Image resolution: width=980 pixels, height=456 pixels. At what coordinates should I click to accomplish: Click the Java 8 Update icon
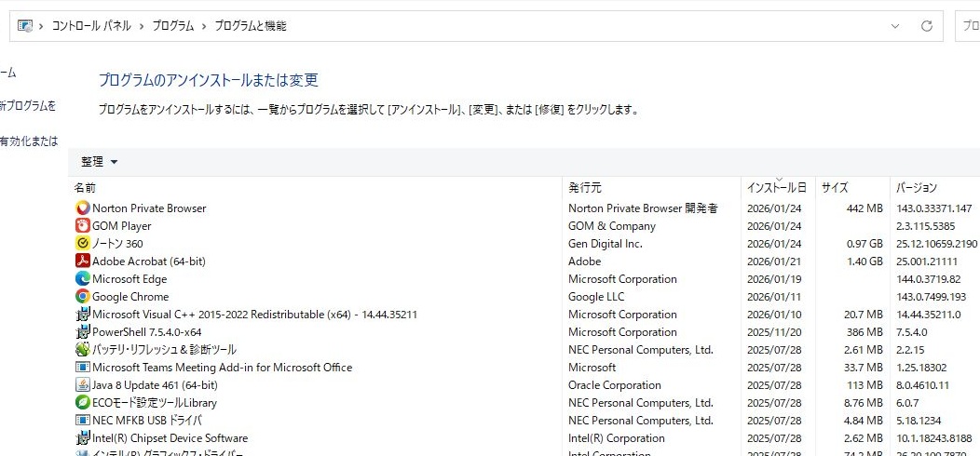tap(83, 385)
